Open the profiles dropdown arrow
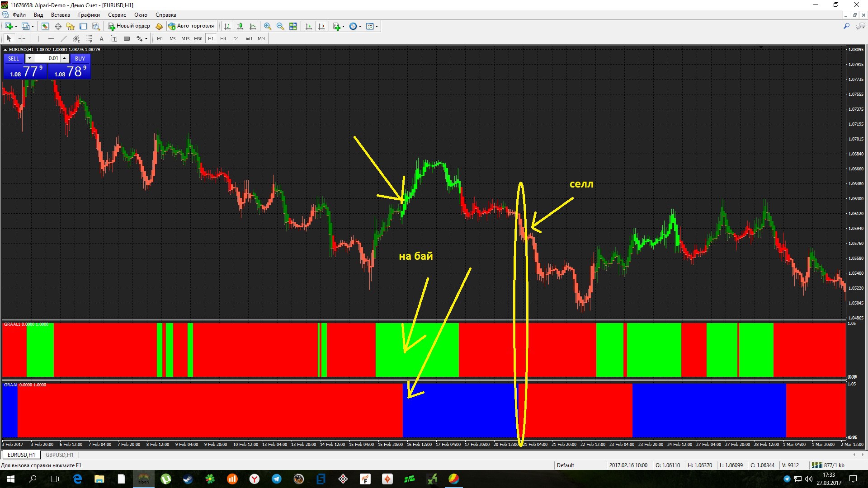The width and height of the screenshot is (868, 488). [x=33, y=26]
